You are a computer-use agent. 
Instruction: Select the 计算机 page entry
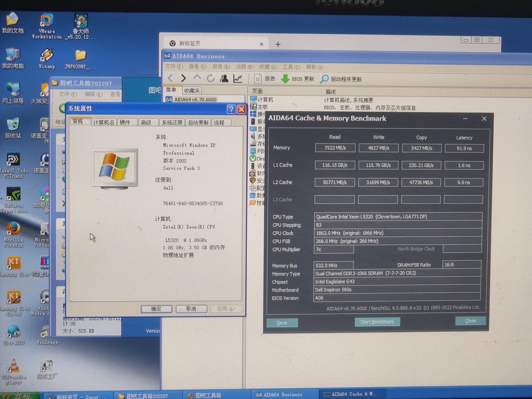pyautogui.click(x=262, y=99)
